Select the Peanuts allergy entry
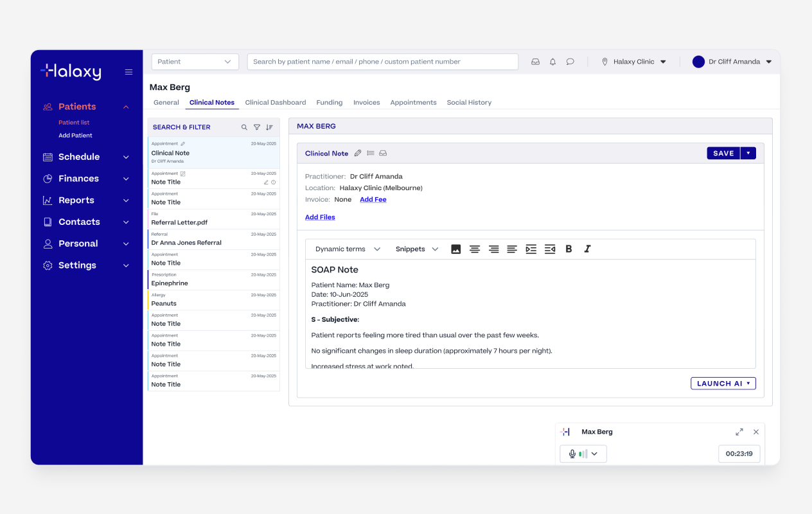Viewport: 812px width, 514px height. pos(213,300)
